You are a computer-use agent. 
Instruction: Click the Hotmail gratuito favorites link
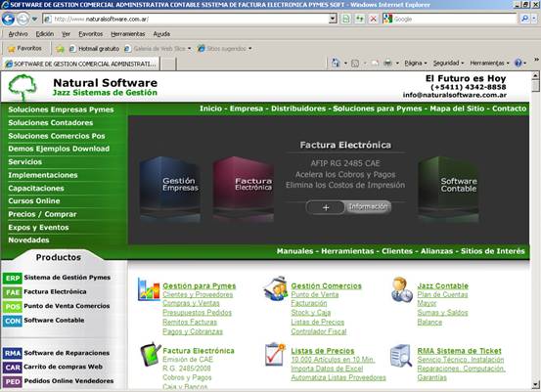pos(95,49)
